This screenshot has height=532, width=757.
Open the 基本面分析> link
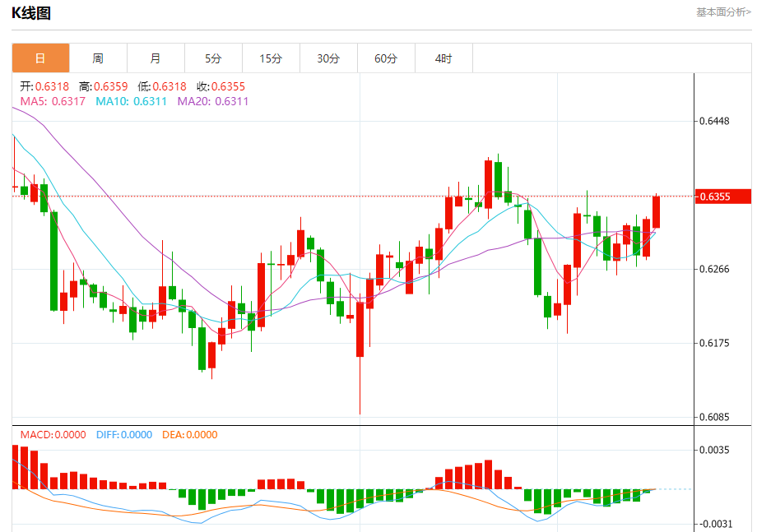723,12
